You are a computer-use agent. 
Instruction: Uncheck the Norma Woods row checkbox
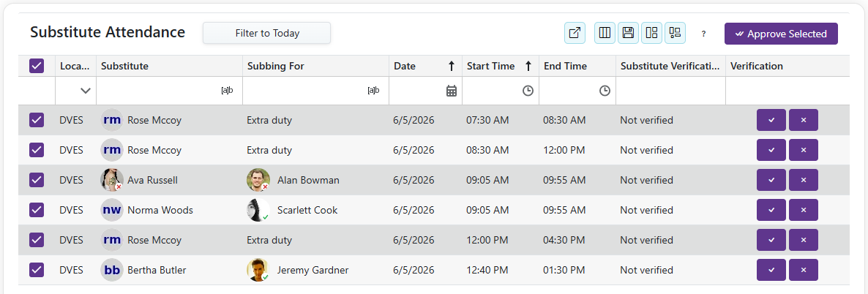37,210
